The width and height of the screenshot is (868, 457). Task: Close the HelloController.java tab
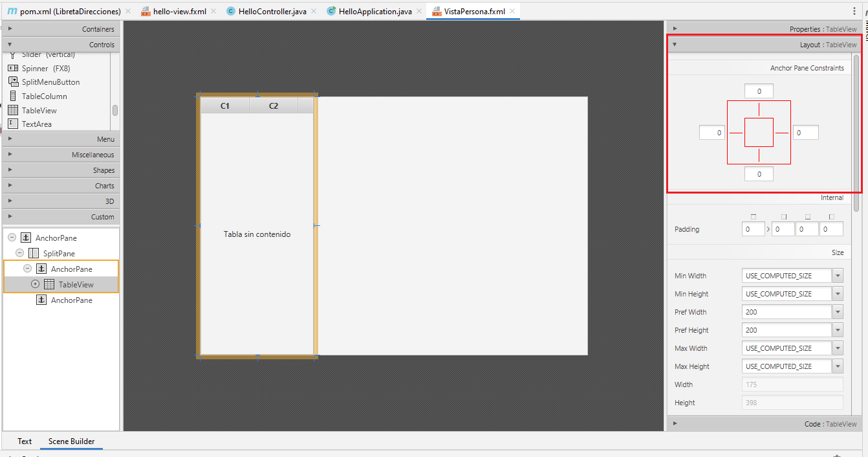[314, 12]
